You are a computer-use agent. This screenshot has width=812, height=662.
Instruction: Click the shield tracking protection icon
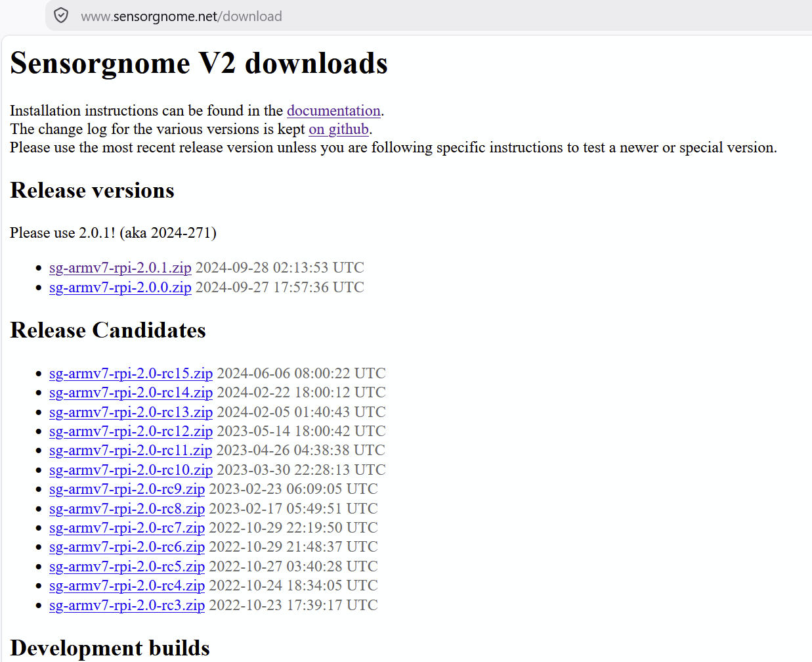[61, 16]
